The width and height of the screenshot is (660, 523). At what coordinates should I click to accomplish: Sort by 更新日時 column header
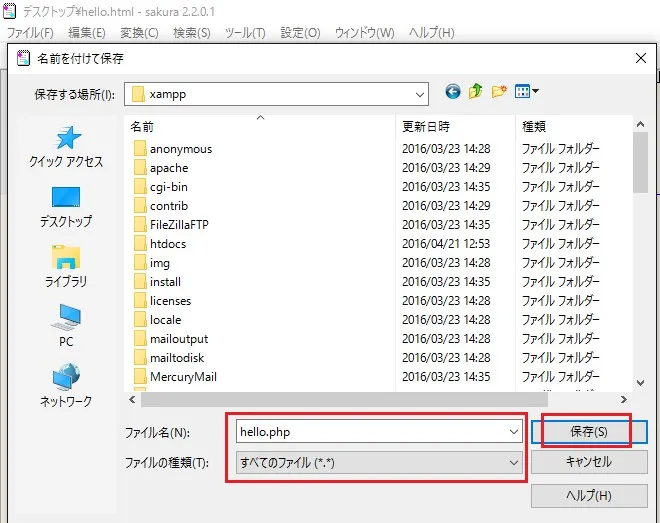point(426,127)
